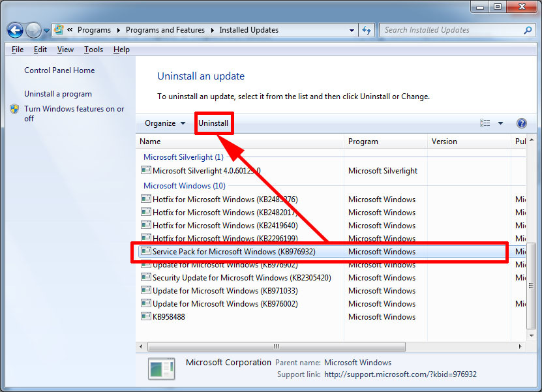The height and width of the screenshot is (392, 542).
Task: Click icon of Hotfix KB2419640 entry
Action: (146, 224)
